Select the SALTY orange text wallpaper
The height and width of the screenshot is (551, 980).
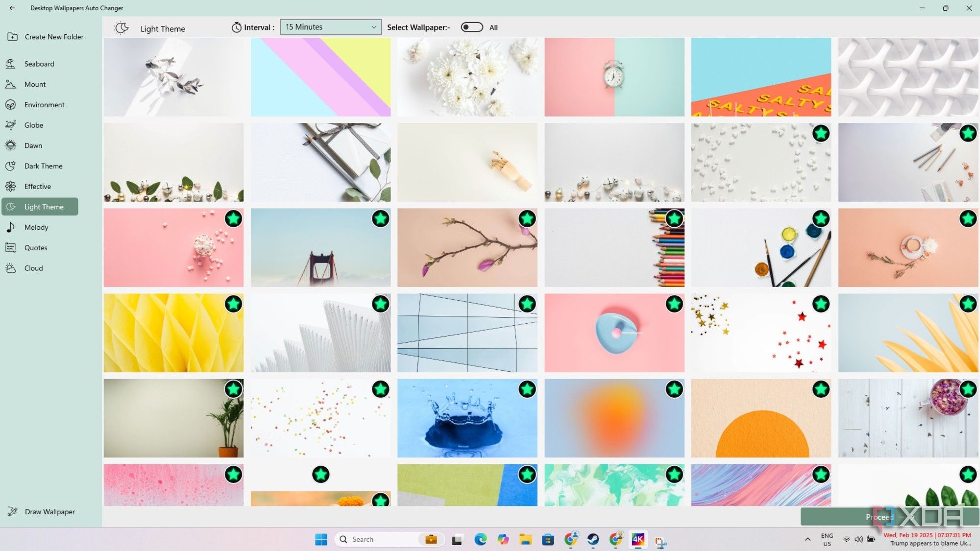pos(761,77)
